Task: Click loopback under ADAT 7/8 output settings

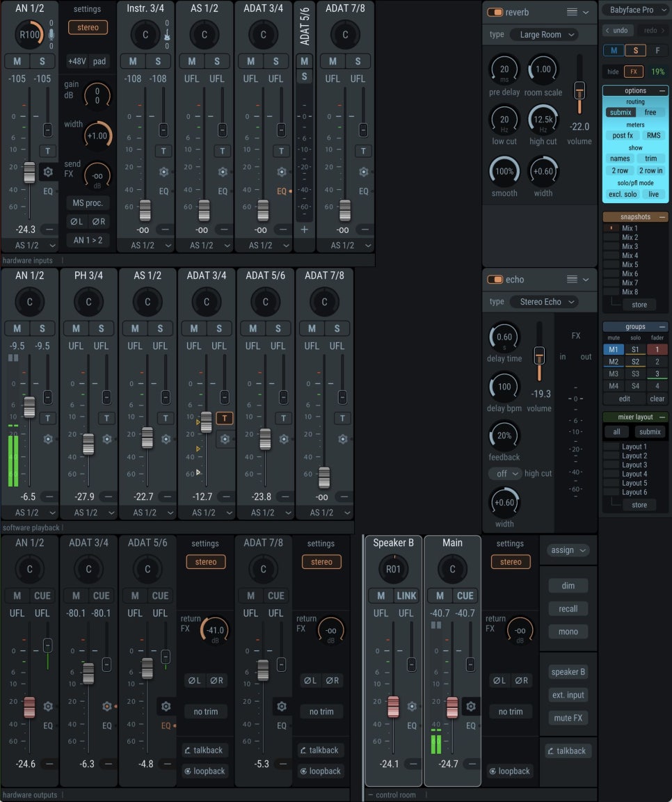Action: 320,771
